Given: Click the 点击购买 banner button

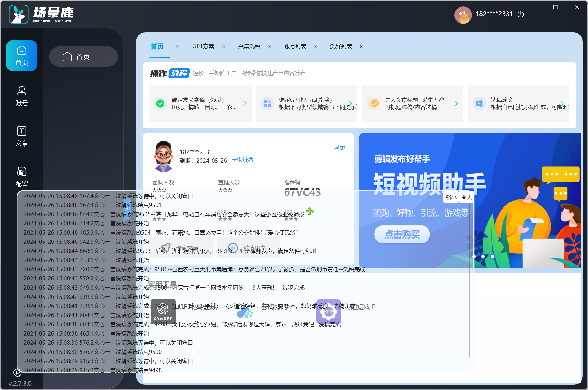Looking at the screenshot, I should (402, 235).
